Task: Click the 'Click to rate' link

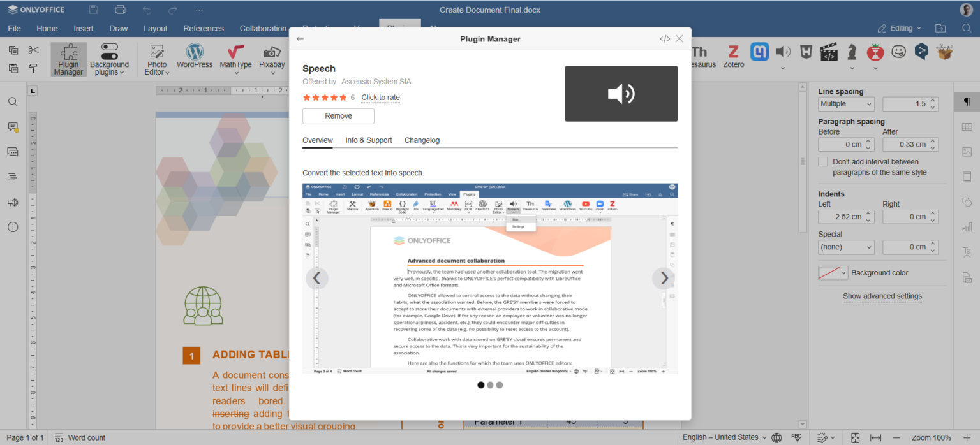Action: tap(380, 98)
